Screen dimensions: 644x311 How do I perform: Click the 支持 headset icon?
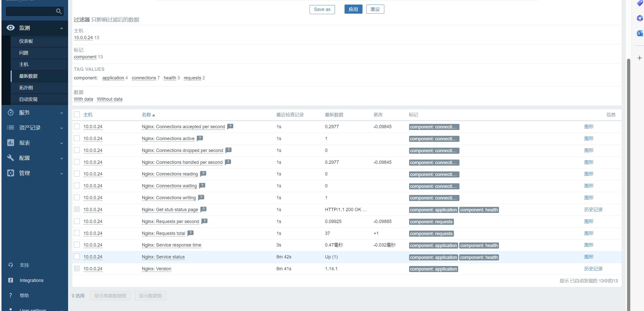(11, 265)
